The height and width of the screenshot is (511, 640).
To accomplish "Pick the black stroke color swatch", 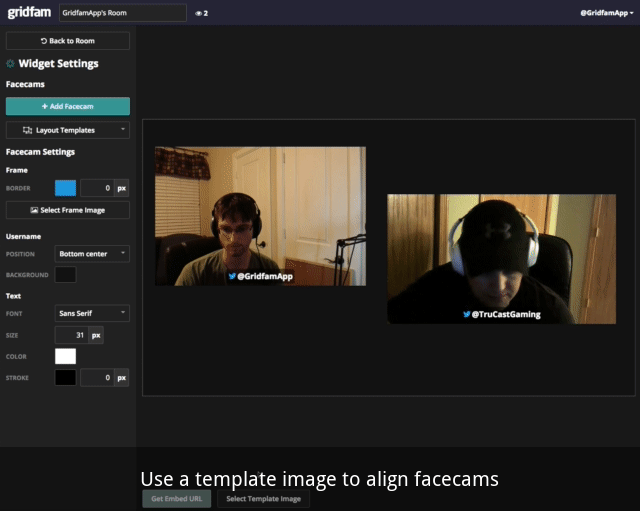I will 65,378.
